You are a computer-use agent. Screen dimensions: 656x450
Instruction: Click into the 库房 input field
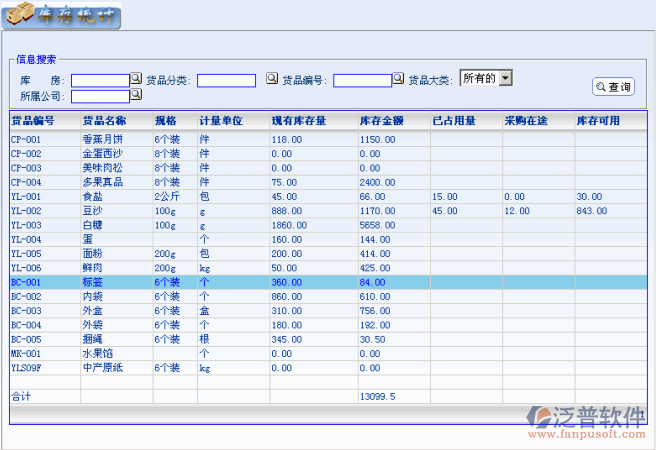click(100, 80)
